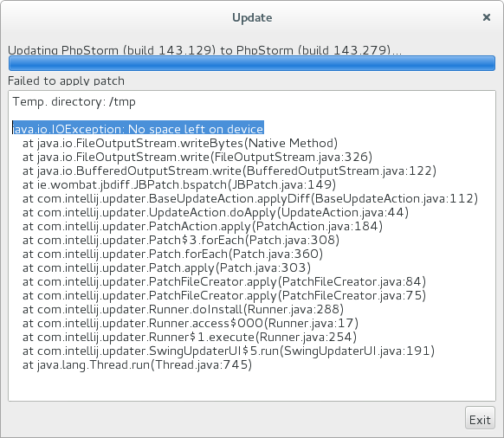This screenshot has height=438, width=504.
Task: Click the Runner$1.execute(Runner.java:254) line
Action: 190,337
